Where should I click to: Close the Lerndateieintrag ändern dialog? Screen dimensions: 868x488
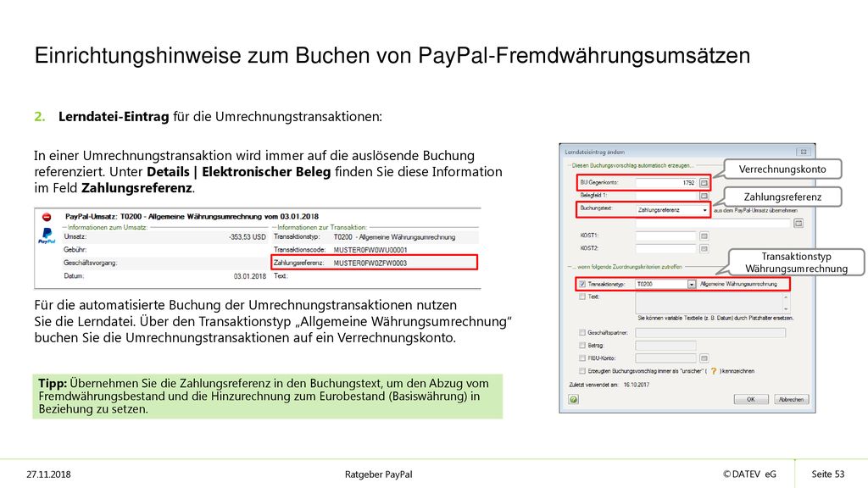(x=804, y=152)
